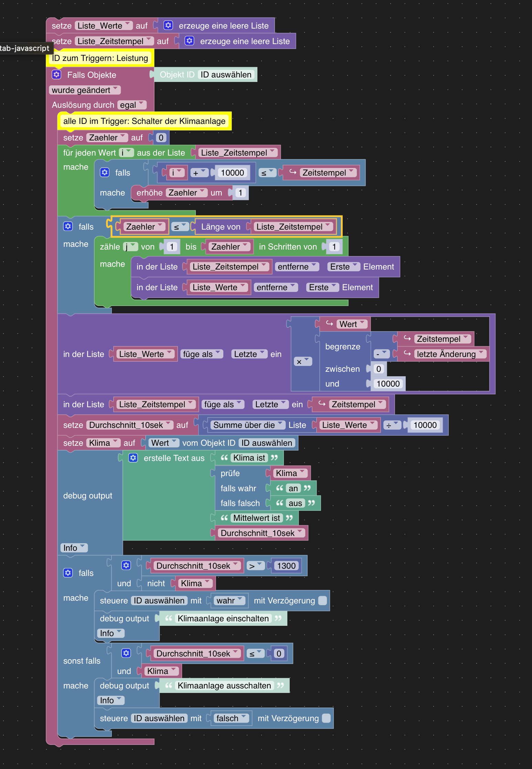Click 'und' upper limit field 10000 in begrenze
This screenshot has width=532, height=769.
click(x=388, y=383)
